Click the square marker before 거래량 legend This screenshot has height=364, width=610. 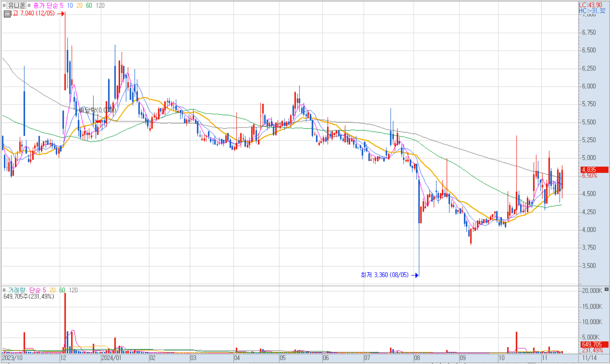point(4,290)
